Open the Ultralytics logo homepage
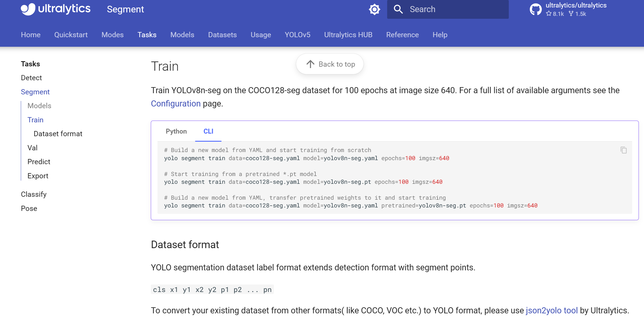The height and width of the screenshot is (322, 644). 55,9
